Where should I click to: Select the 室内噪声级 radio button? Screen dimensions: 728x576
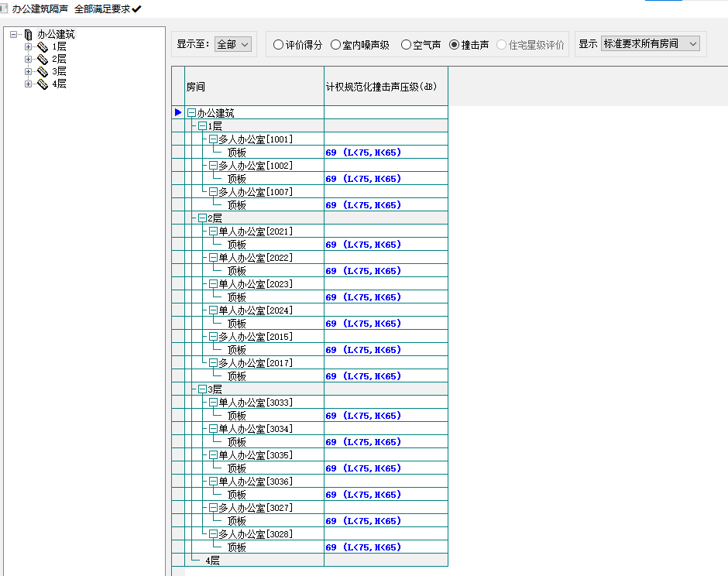click(x=335, y=45)
